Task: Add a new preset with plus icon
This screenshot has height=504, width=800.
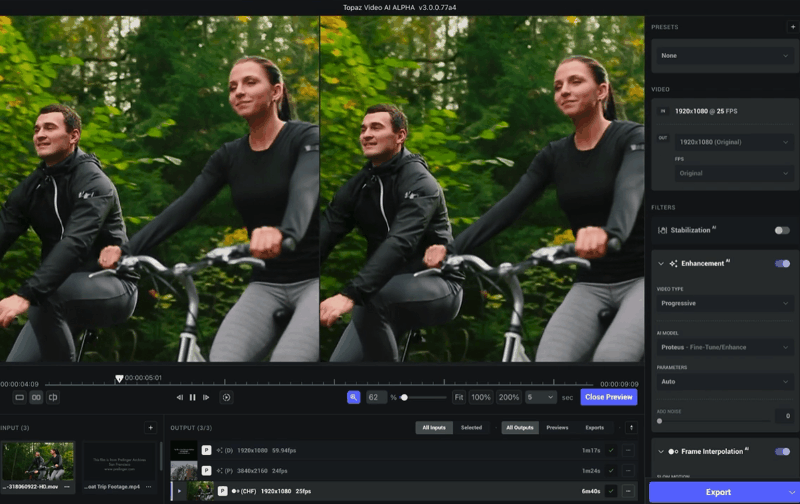Action: (792, 27)
